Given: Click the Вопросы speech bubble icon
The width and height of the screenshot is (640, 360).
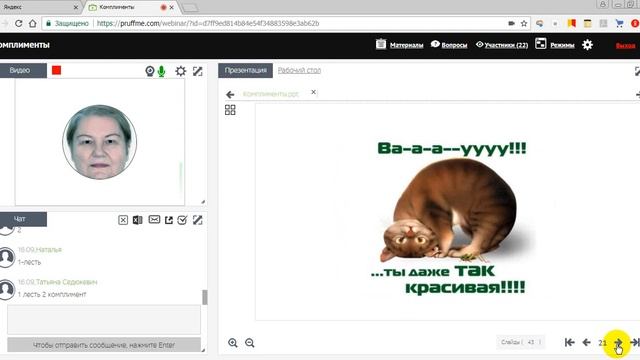Looking at the screenshot, I should [x=435, y=44].
